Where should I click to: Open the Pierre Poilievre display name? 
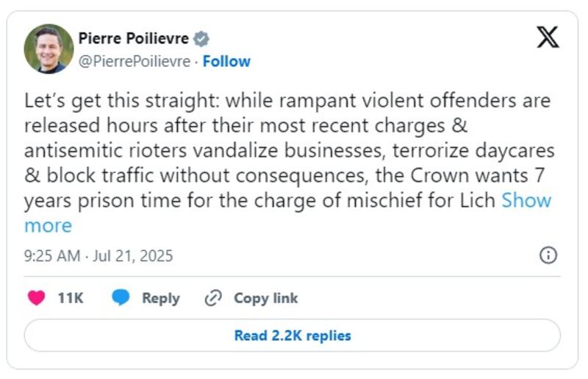pyautogui.click(x=134, y=38)
